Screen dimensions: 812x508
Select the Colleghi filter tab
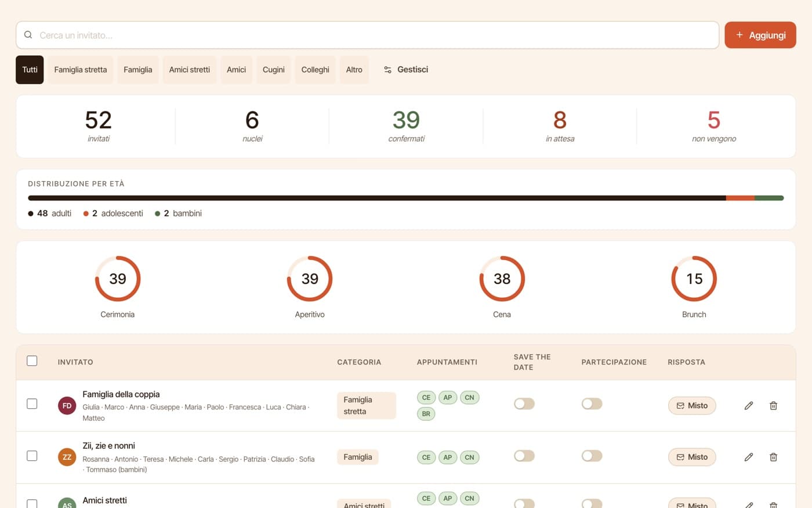pyautogui.click(x=315, y=70)
